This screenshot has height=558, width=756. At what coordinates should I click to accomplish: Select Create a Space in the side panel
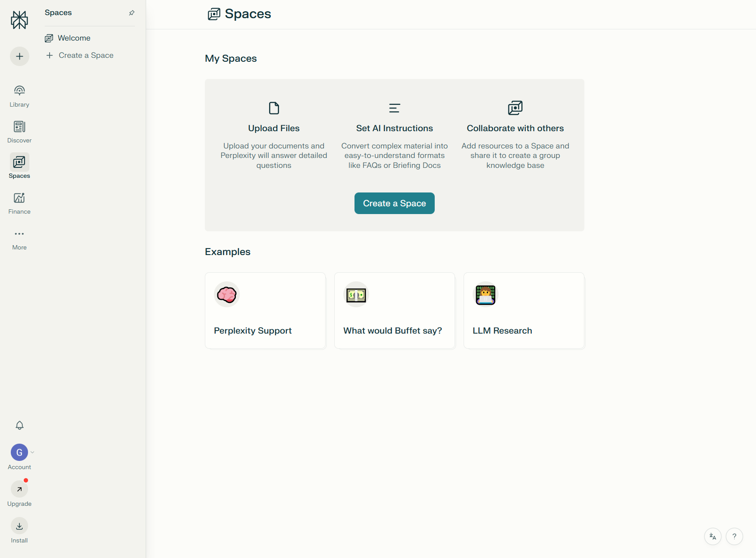(85, 55)
